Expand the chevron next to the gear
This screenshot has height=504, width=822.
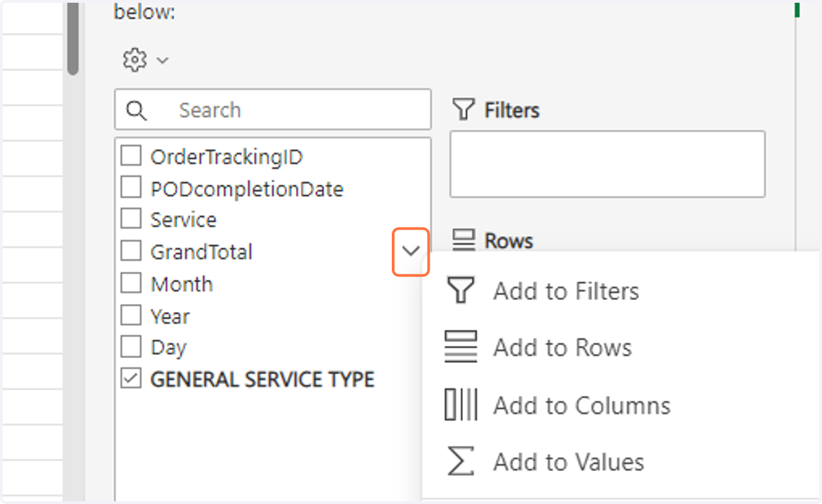pos(162,60)
